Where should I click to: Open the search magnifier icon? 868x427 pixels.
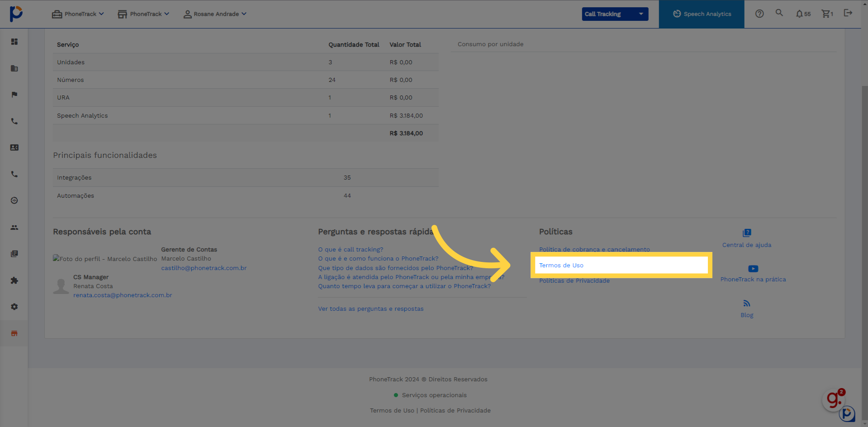(779, 13)
